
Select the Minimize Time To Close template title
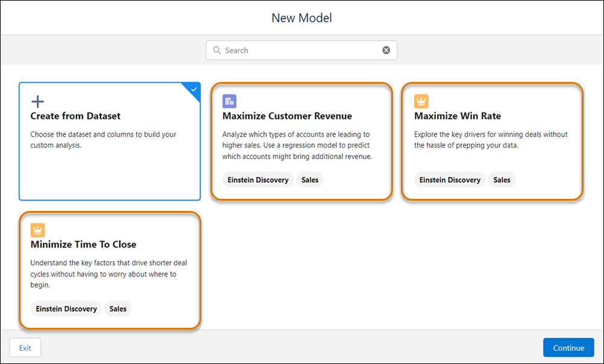pos(83,244)
